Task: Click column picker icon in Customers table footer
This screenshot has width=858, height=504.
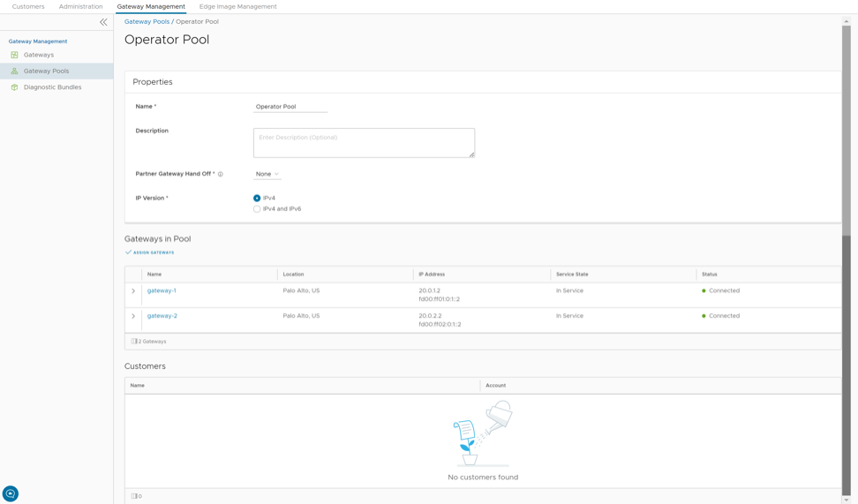Action: (x=134, y=496)
